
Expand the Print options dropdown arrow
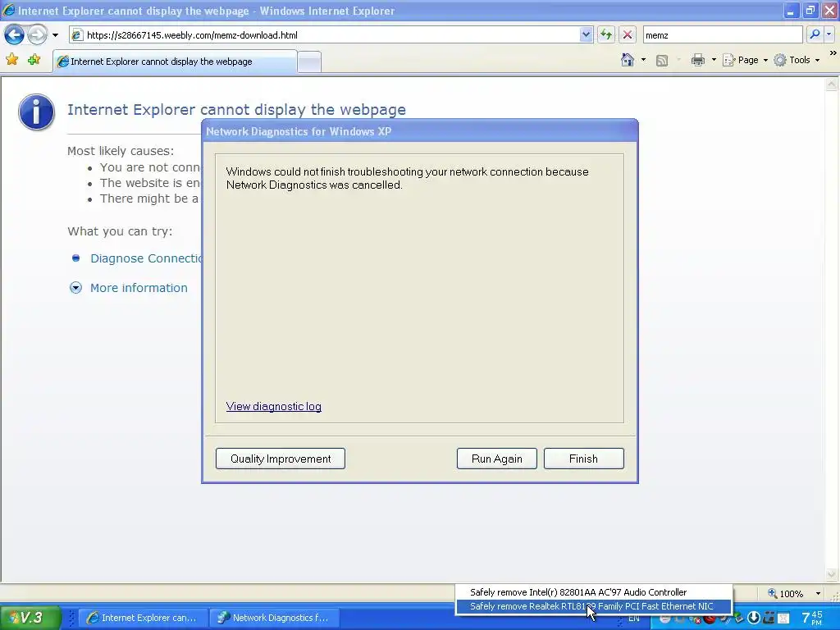(x=714, y=60)
